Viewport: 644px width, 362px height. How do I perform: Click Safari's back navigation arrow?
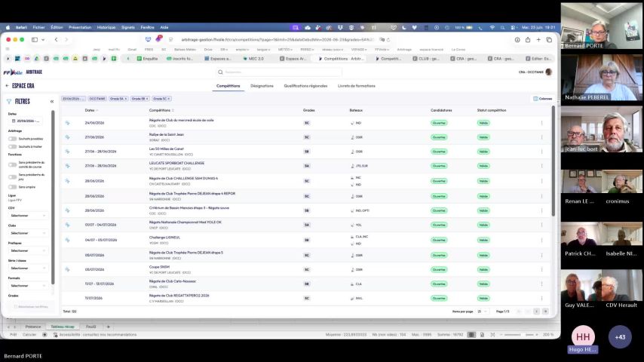[x=57, y=40]
